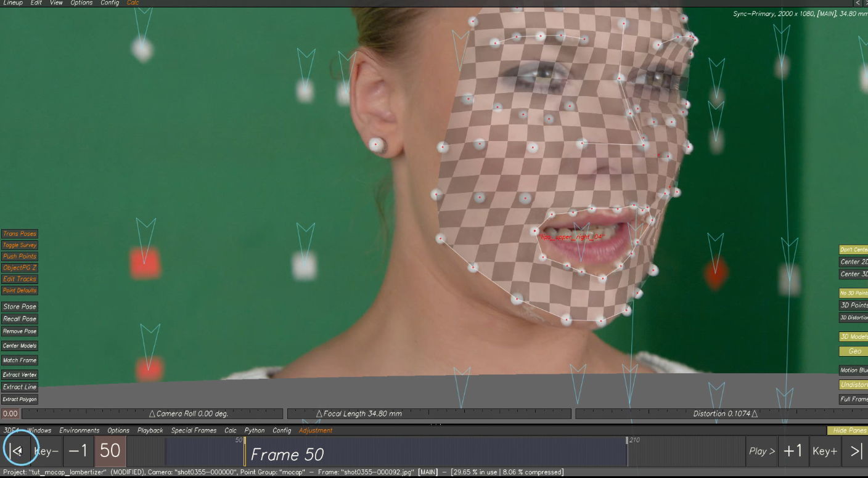Go to next keyframe with Key+
868x478 pixels.
(825, 452)
